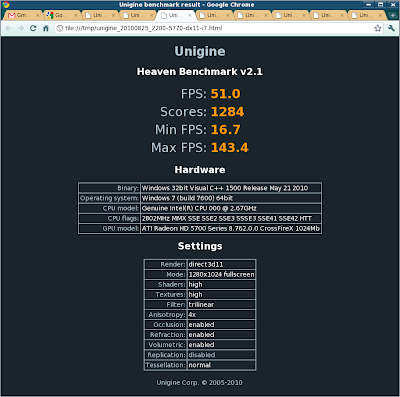Open the home page via house icon
This screenshot has height=397, width=400.
[x=46, y=28]
